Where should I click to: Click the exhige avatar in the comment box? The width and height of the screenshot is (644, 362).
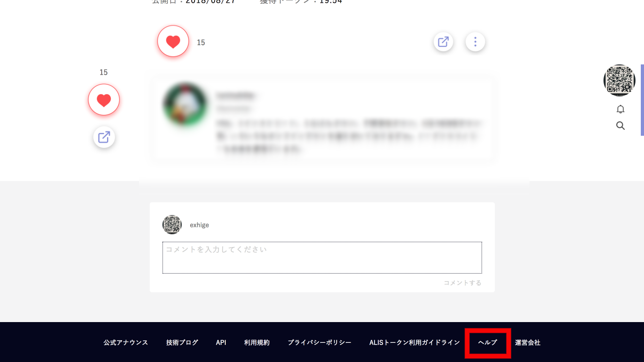click(x=172, y=225)
